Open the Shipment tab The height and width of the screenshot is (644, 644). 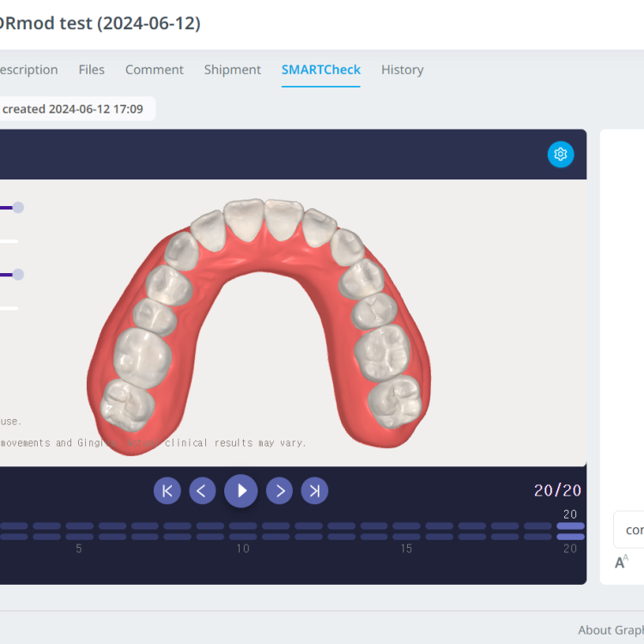(x=233, y=70)
